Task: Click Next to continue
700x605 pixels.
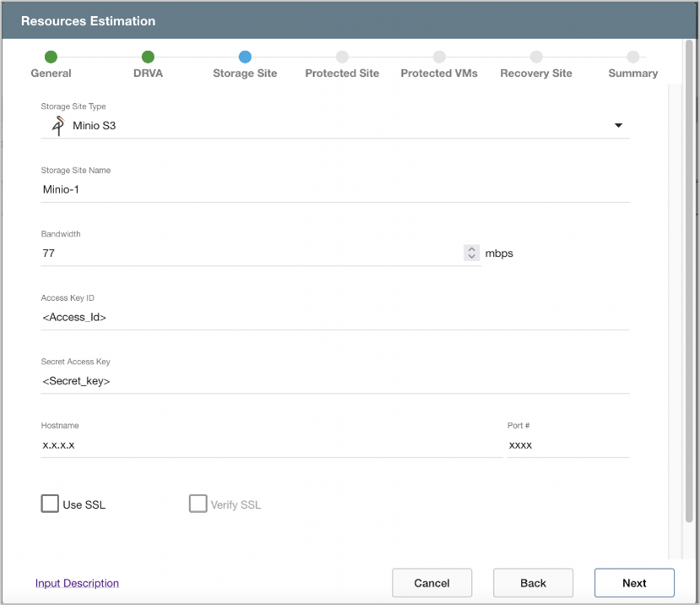Action: point(634,583)
